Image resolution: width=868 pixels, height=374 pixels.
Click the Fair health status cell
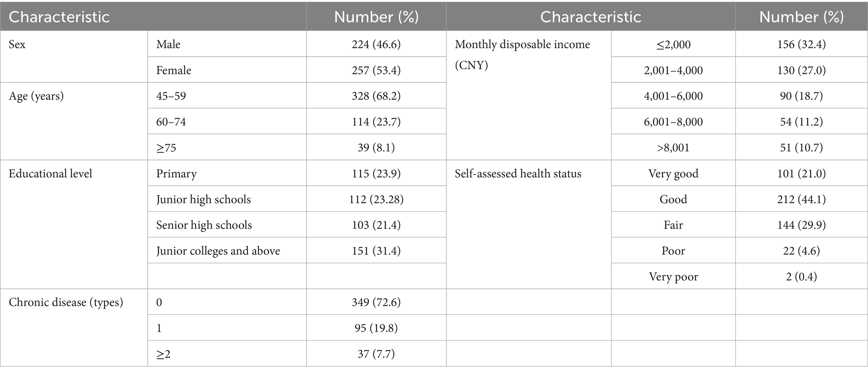(x=673, y=225)
